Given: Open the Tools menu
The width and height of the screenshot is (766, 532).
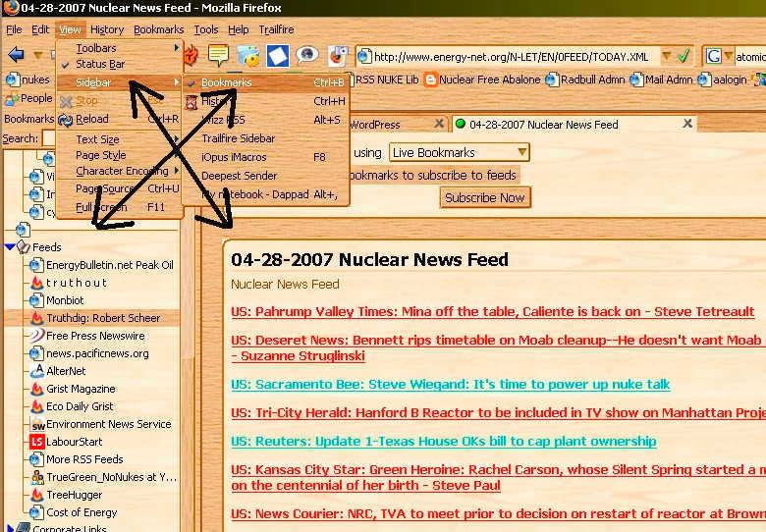Looking at the screenshot, I should click(205, 29).
